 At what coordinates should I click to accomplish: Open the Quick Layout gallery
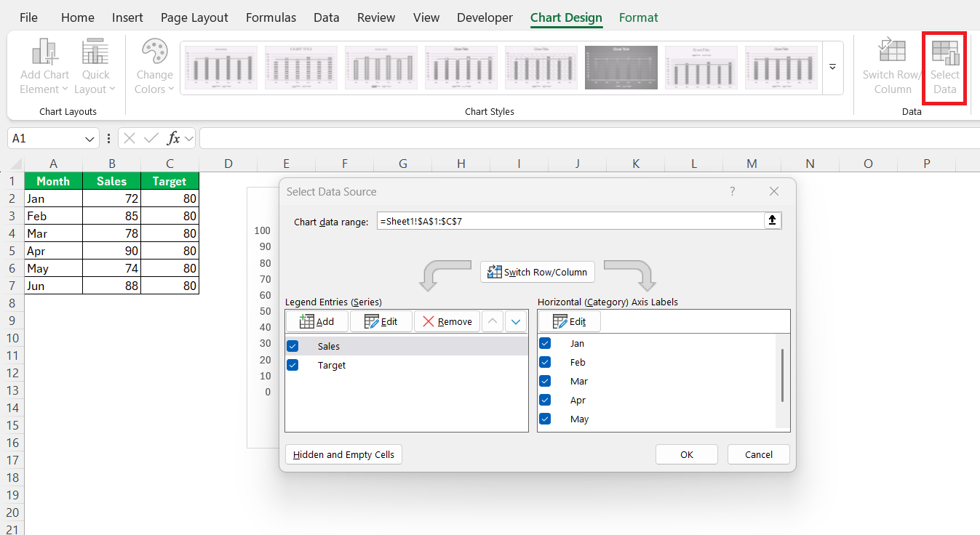[x=95, y=67]
